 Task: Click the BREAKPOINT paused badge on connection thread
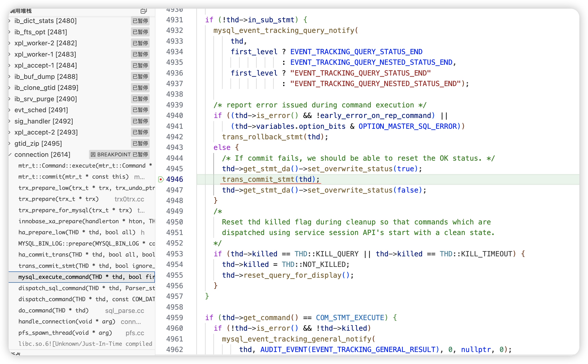119,155
